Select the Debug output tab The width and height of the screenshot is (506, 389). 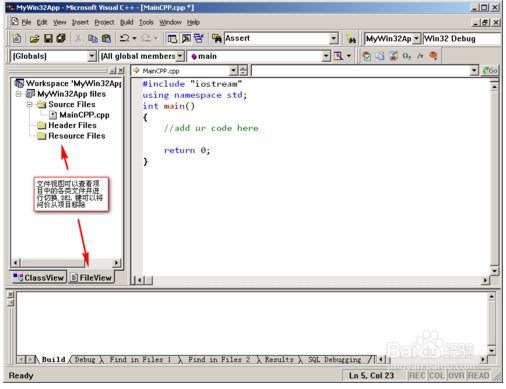coord(85,360)
